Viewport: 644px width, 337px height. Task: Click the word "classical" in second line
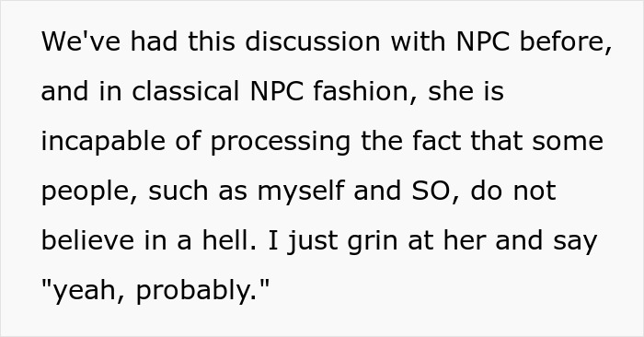pos(186,91)
